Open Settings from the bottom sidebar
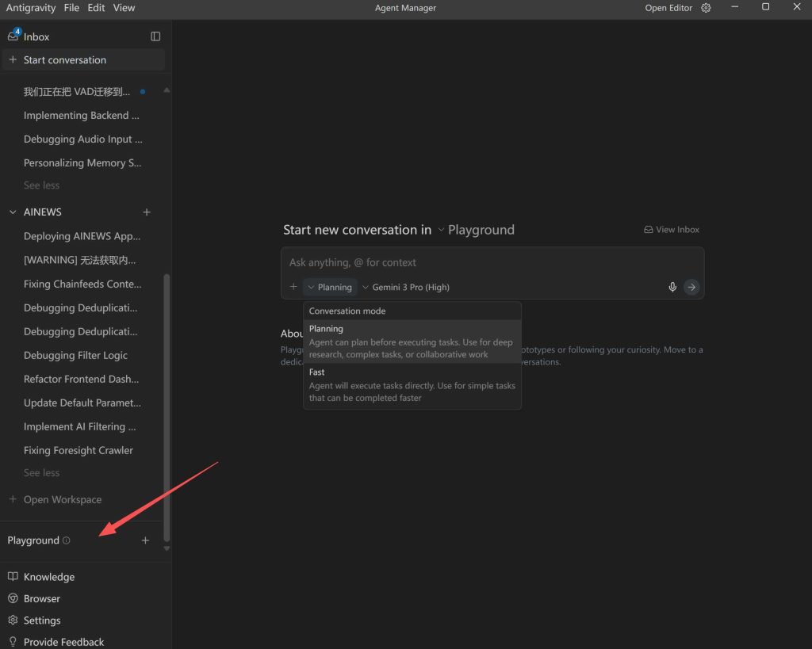Image resolution: width=812 pixels, height=649 pixels. point(41,620)
